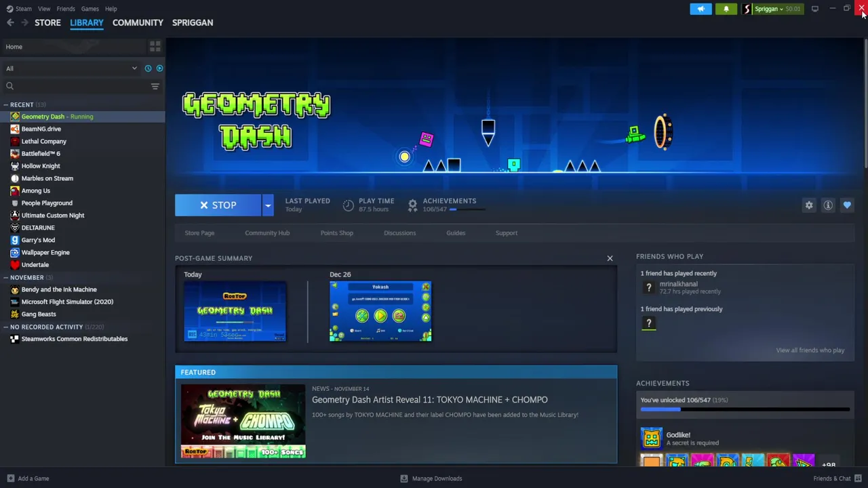Open the Community Hub link
868x488 pixels.
point(267,233)
